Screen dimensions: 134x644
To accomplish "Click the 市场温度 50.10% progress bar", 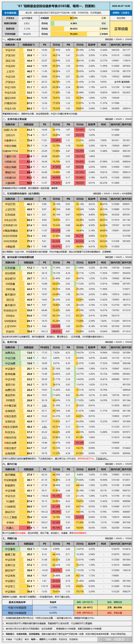I will [x=74, y=18].
